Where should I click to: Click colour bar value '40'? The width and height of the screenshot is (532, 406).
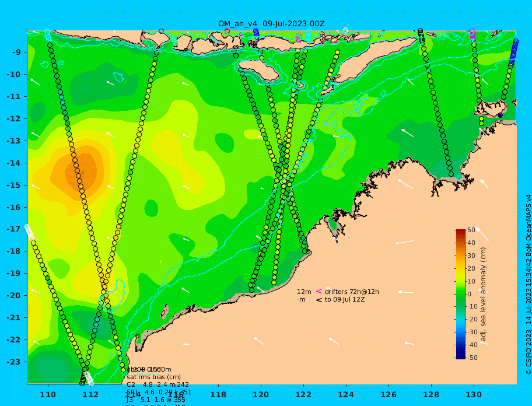471,243
